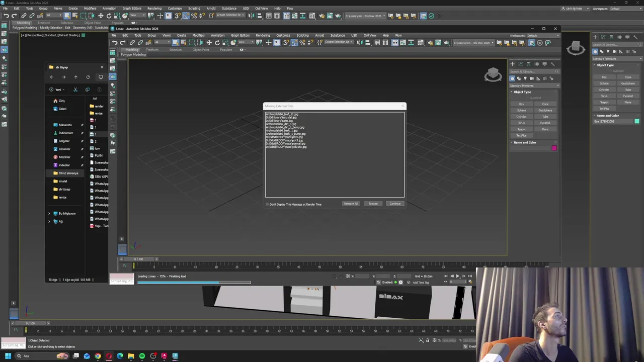Open selection filter All dropdown
The image size is (644, 362).
(162, 43)
